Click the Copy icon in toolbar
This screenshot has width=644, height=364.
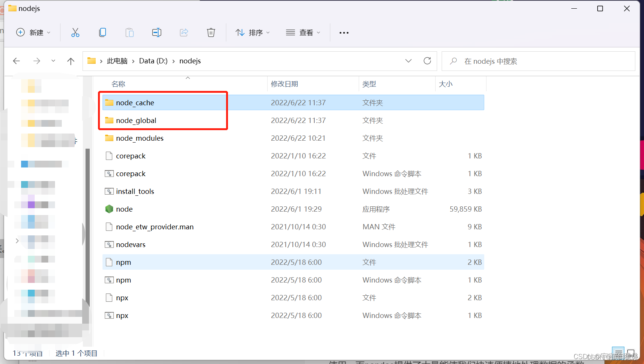coord(102,32)
